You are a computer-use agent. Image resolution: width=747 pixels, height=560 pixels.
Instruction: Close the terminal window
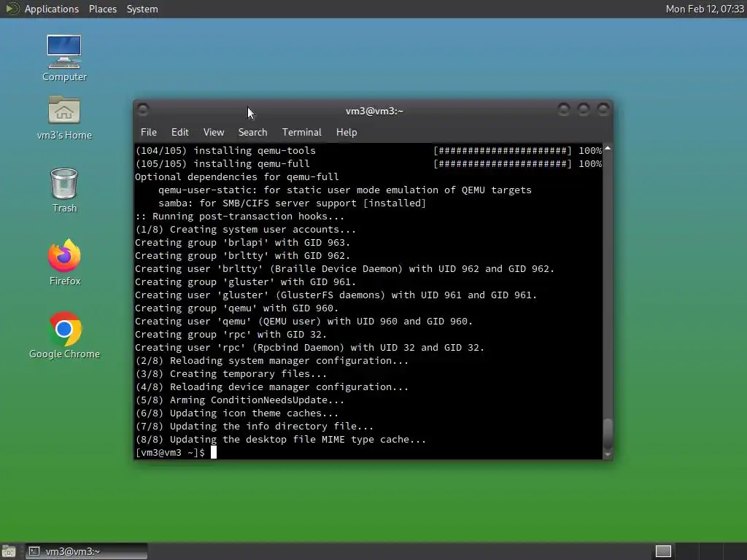(x=603, y=109)
